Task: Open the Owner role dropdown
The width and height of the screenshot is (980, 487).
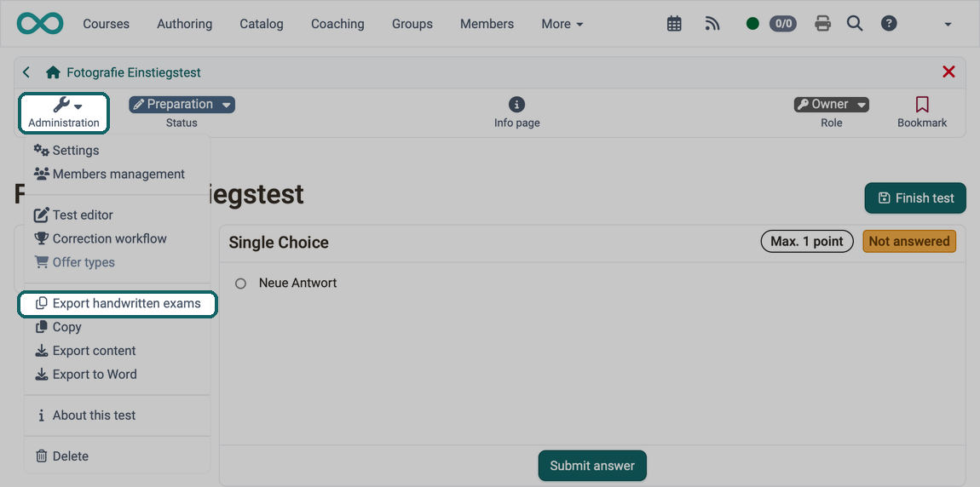Action: coord(831,104)
